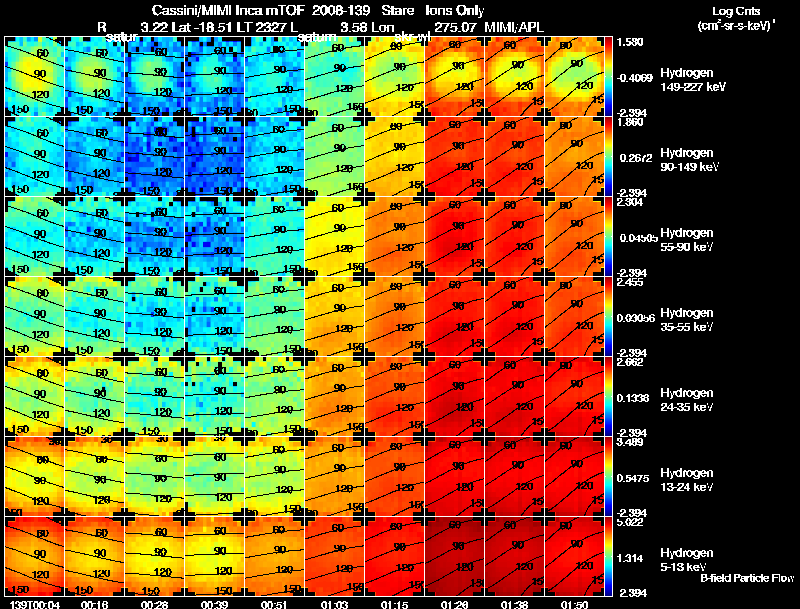Select the 90-149 keV panel at 01:15

click(x=394, y=157)
